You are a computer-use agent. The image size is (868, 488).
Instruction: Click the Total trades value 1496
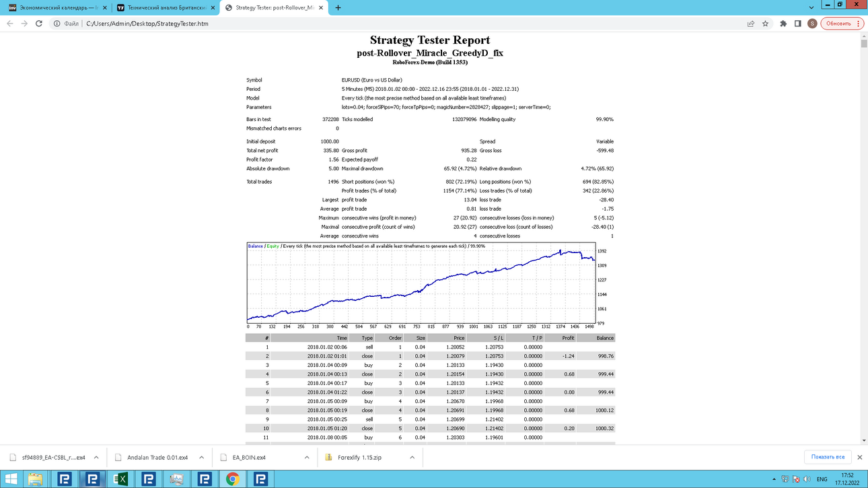tap(333, 182)
